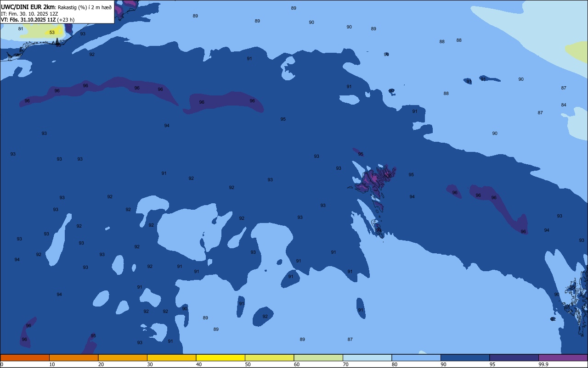Click the '81' humidity value near the title box
Screen dimensions: 588x368
(x=21, y=29)
